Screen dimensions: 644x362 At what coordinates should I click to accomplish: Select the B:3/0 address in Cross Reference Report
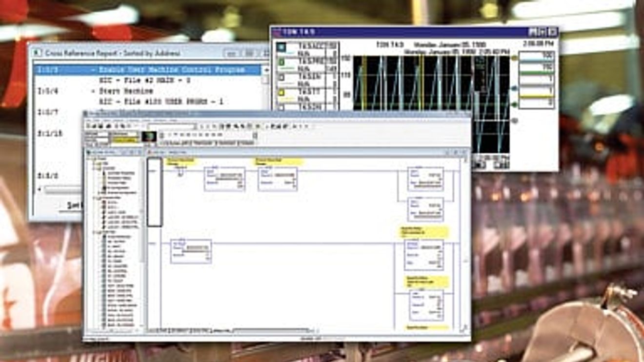pyautogui.click(x=48, y=176)
